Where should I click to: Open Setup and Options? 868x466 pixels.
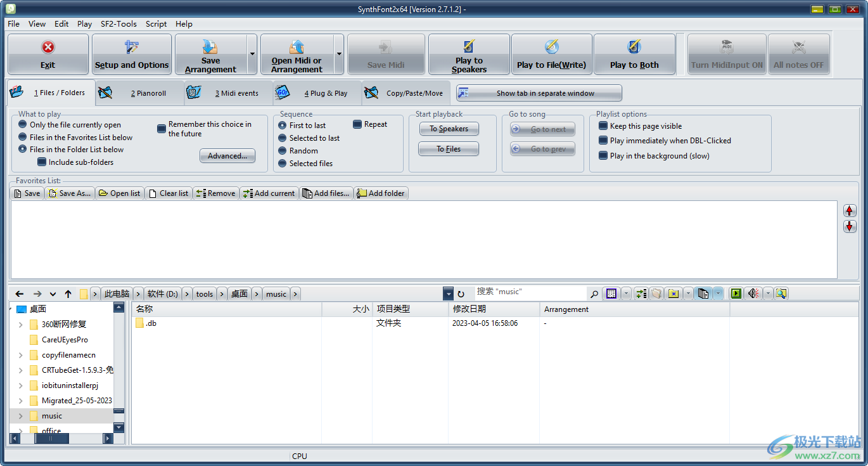pos(132,55)
